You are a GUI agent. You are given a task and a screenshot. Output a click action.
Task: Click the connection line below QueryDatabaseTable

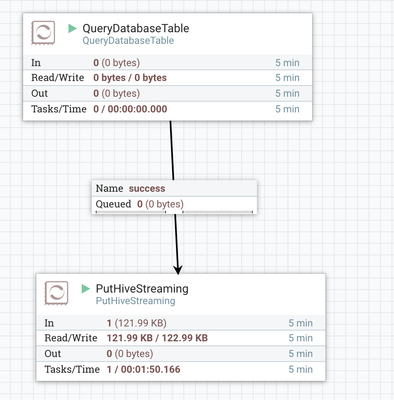pos(172,150)
